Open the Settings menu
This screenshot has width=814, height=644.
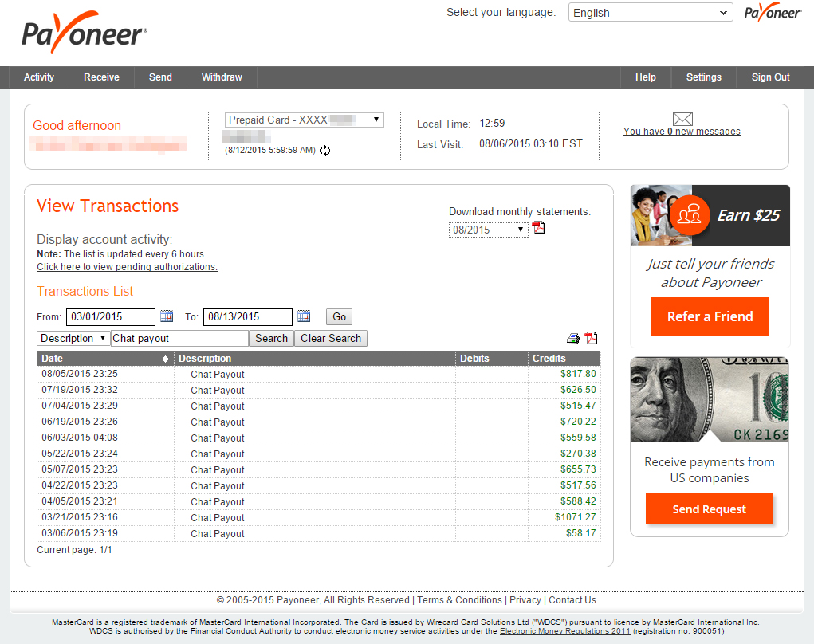click(x=704, y=77)
